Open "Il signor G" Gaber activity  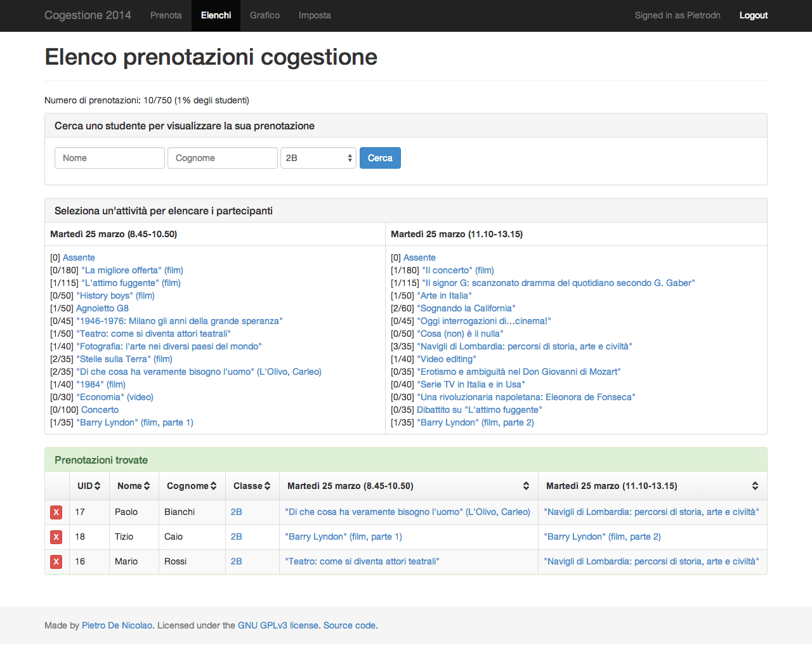[x=558, y=283]
